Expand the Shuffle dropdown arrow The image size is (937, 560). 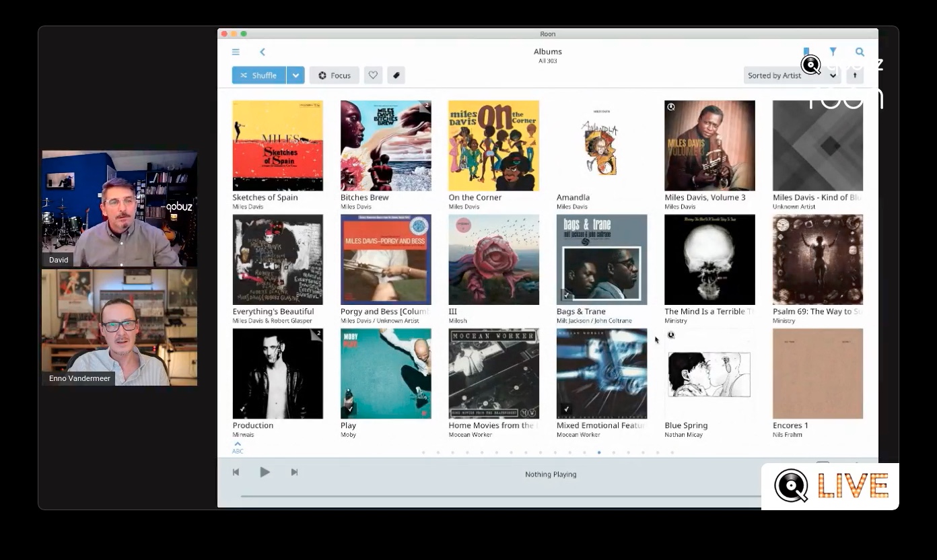(x=296, y=75)
